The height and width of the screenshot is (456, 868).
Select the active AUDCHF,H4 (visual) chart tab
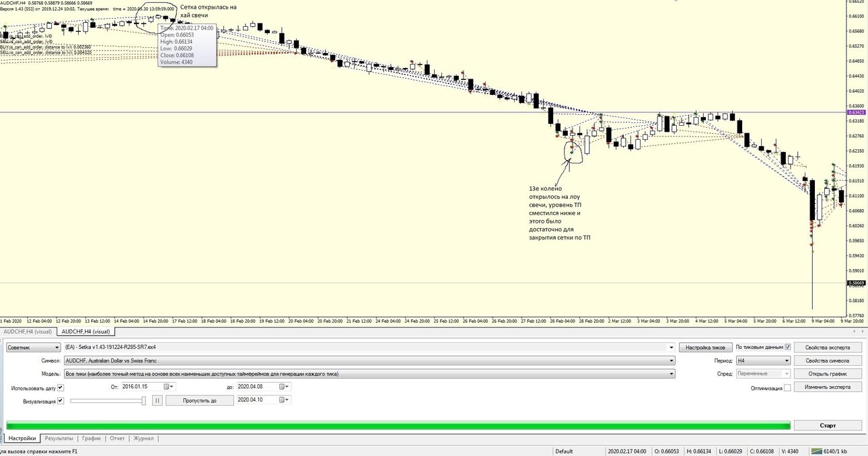pyautogui.click(x=86, y=332)
